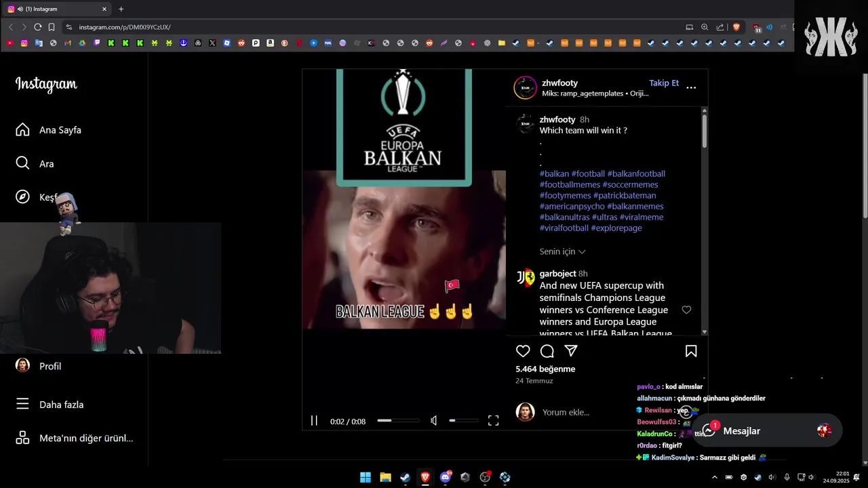Share post via paper plane icon
The height and width of the screenshot is (488, 868).
click(571, 351)
